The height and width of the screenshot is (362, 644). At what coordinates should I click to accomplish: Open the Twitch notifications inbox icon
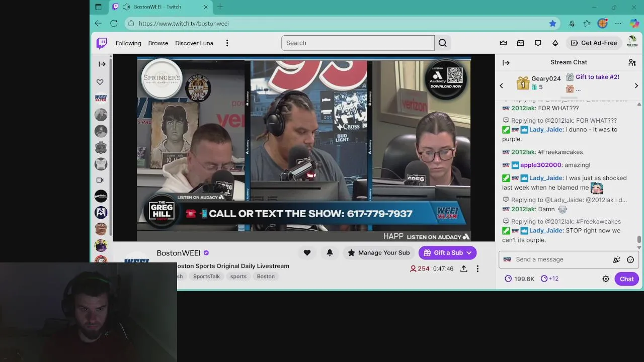[521, 43]
